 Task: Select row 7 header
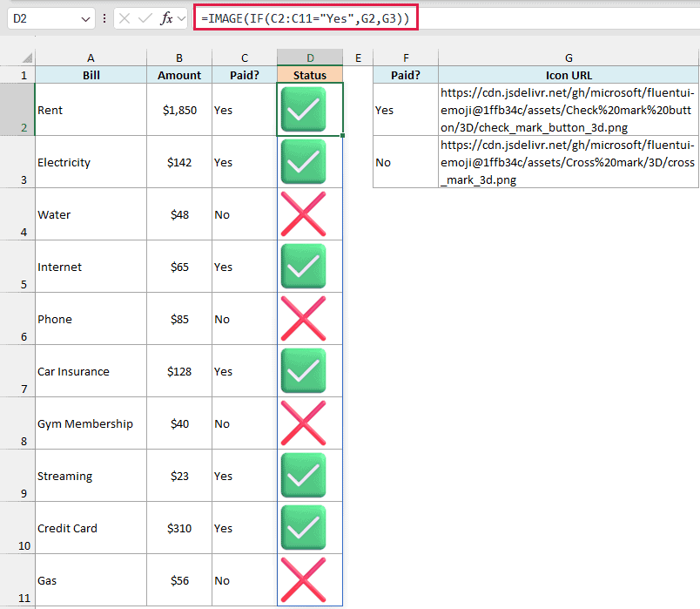17,371
